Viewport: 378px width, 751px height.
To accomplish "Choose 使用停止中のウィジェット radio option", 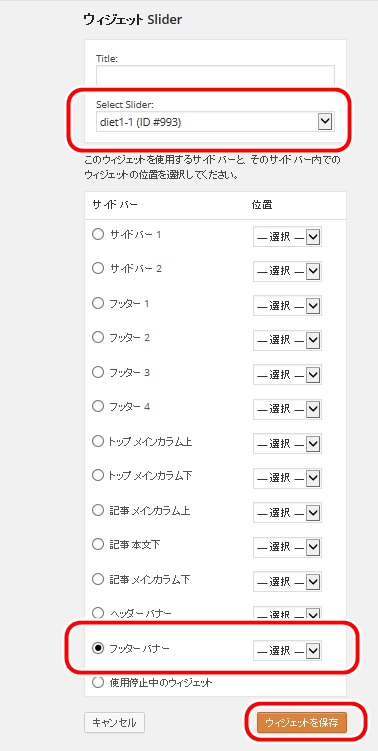I will pyautogui.click(x=98, y=683).
